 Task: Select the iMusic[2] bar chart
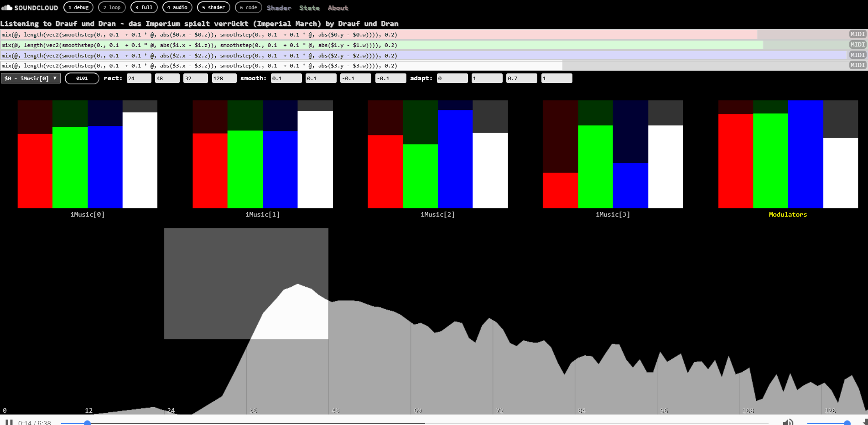[x=438, y=154]
